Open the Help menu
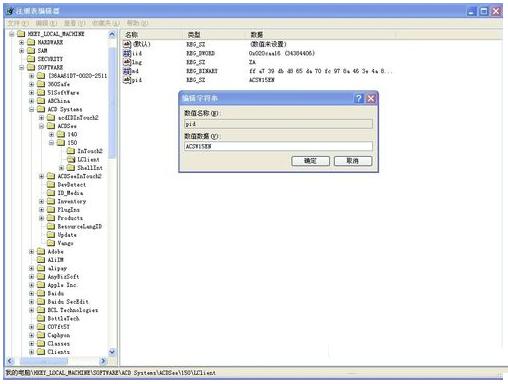The height and width of the screenshot is (384, 508). tap(137, 23)
